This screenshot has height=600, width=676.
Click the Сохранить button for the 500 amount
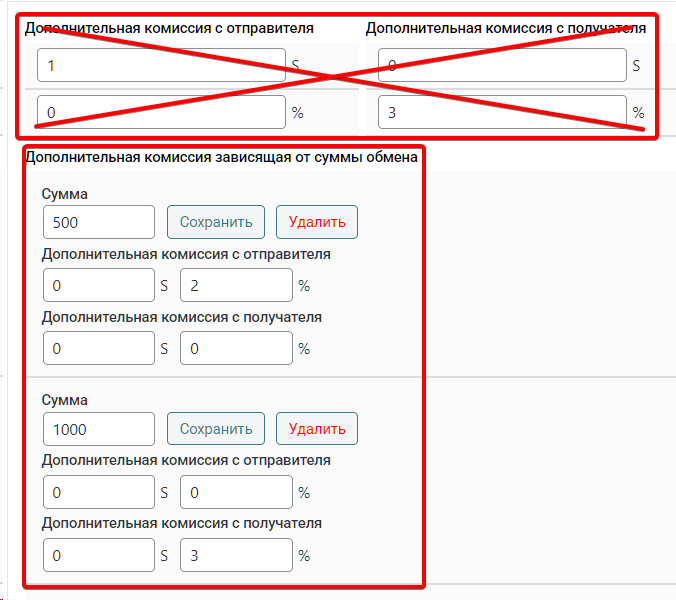coord(216,222)
